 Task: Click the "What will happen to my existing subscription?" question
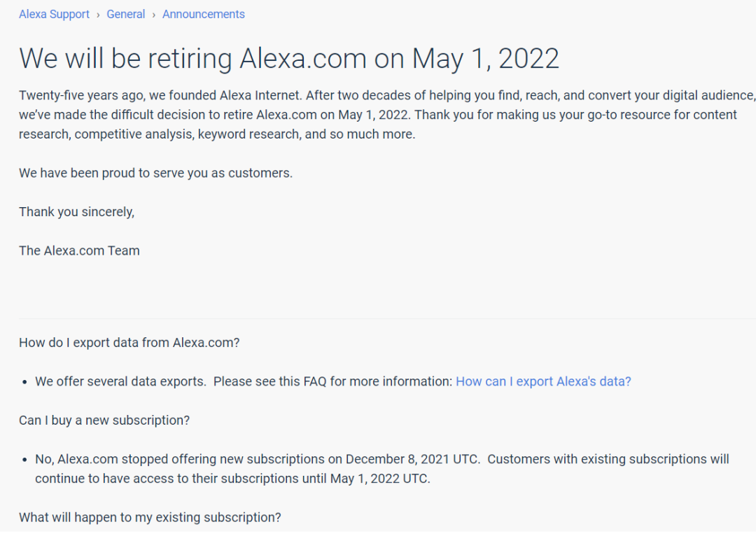(x=150, y=517)
